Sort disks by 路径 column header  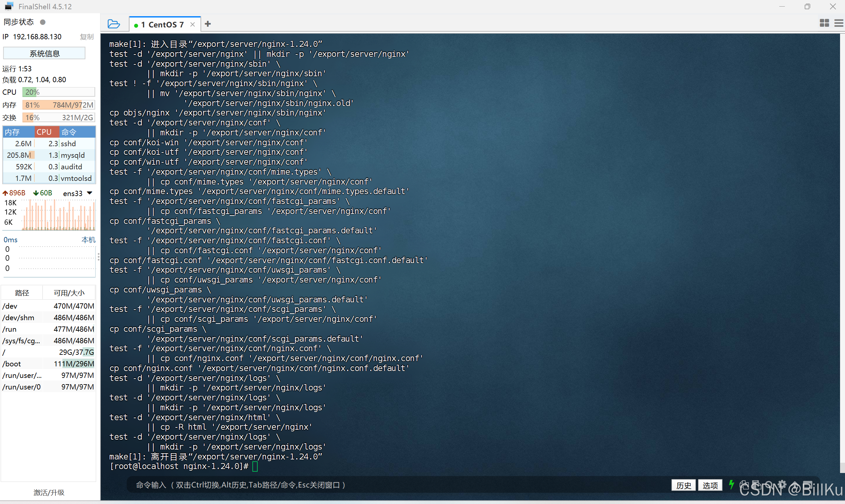pos(22,293)
